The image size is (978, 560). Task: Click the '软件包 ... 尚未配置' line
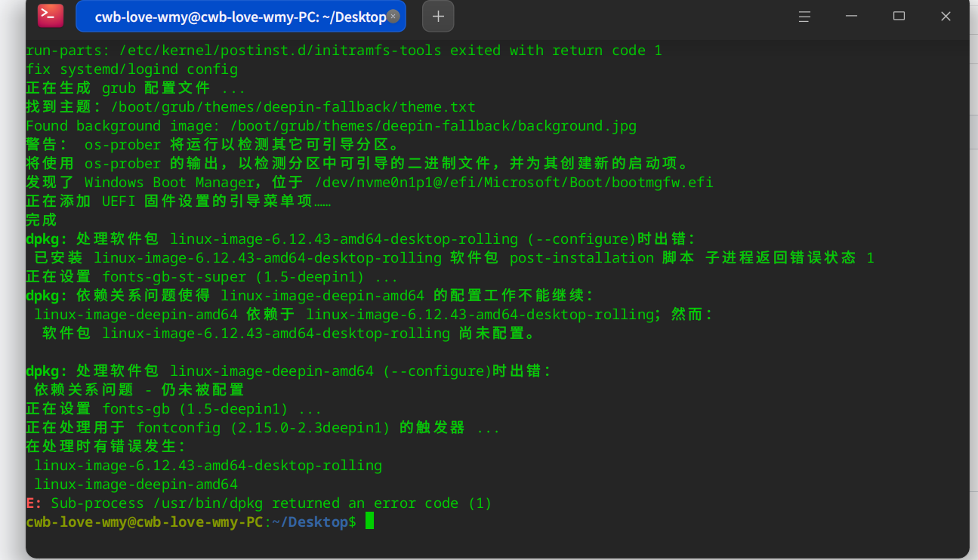coord(290,334)
